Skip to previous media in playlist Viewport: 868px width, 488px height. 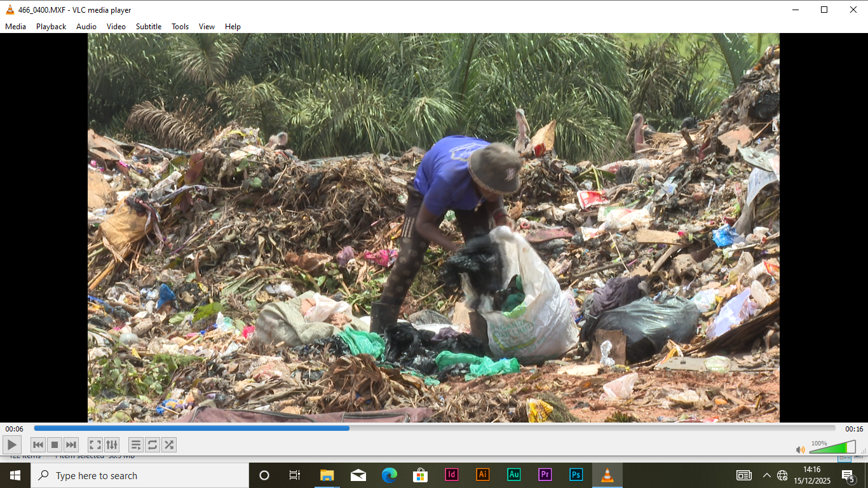tap(38, 445)
